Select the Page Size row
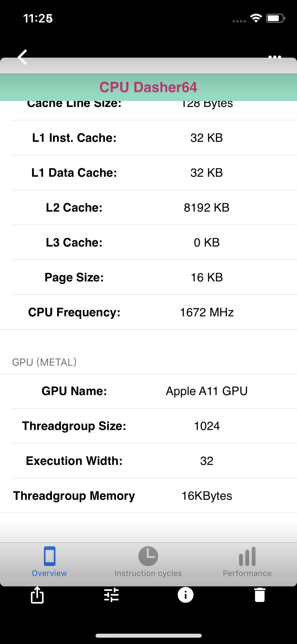Image resolution: width=297 pixels, height=644 pixels. pos(154,277)
